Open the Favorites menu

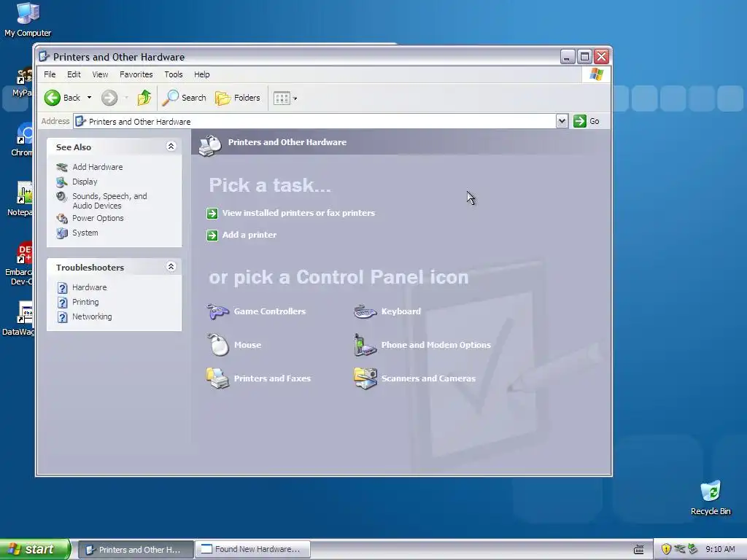[x=136, y=74]
